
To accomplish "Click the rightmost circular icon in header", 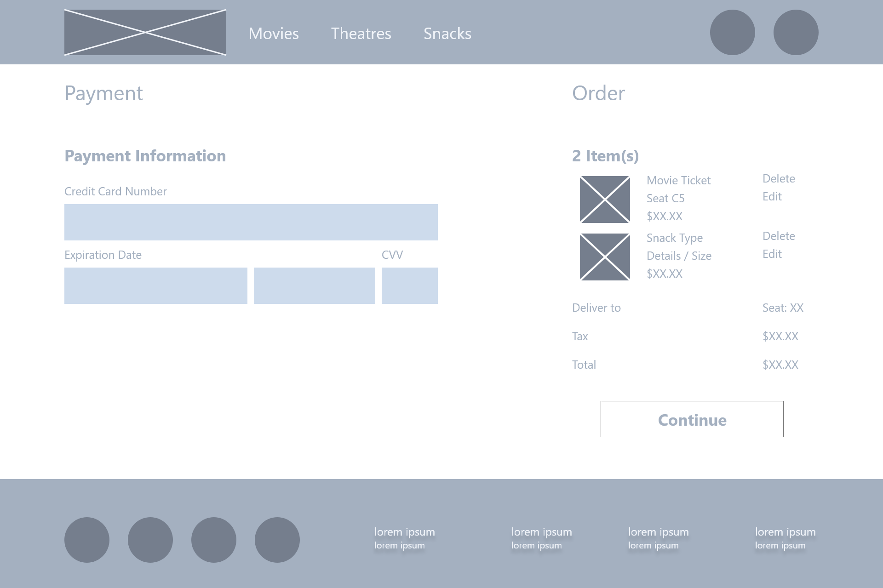I will pyautogui.click(x=796, y=32).
